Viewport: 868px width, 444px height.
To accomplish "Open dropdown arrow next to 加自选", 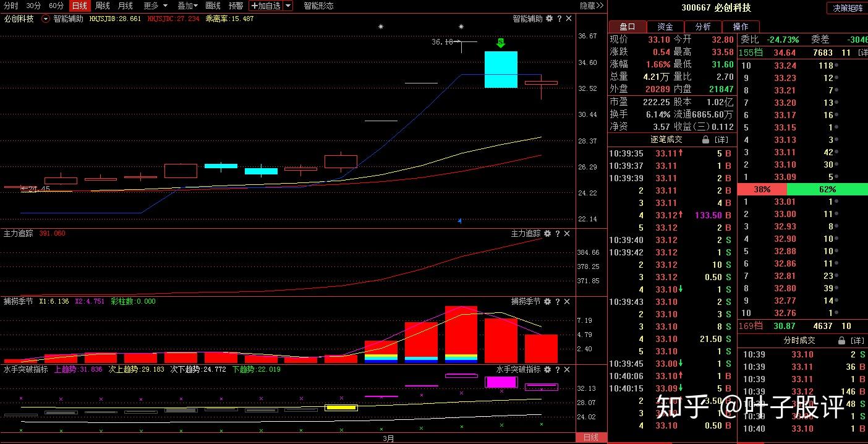I will tap(288, 6).
